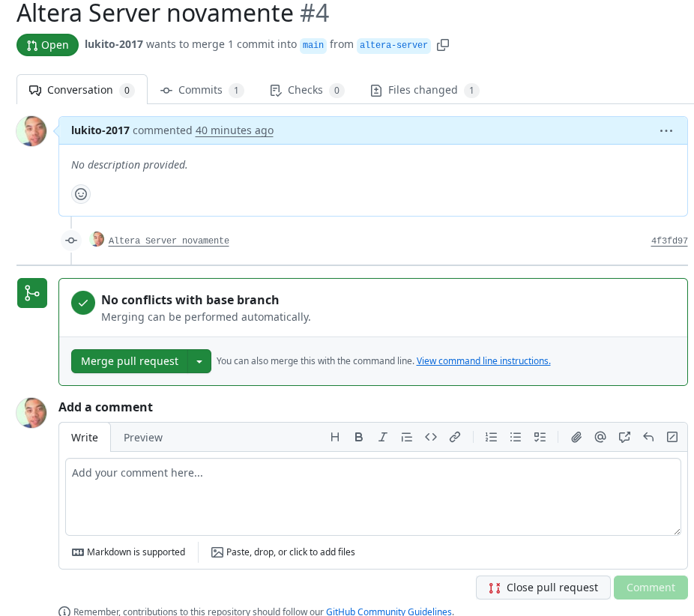Copy the altera-server branch name icon
The height and width of the screenshot is (616, 694).
coord(443,45)
